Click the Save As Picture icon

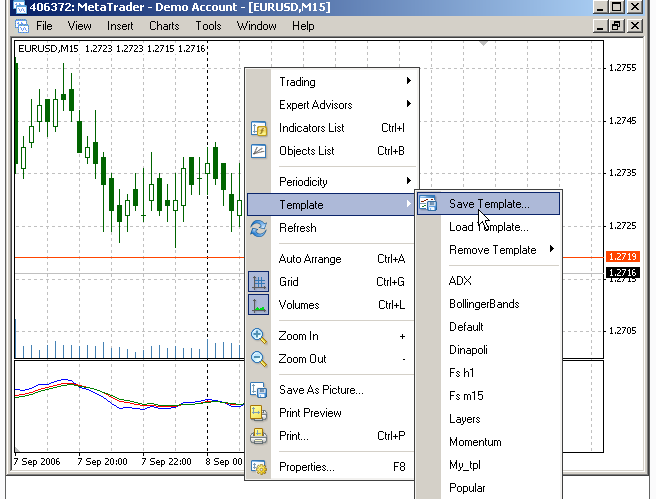(259, 390)
